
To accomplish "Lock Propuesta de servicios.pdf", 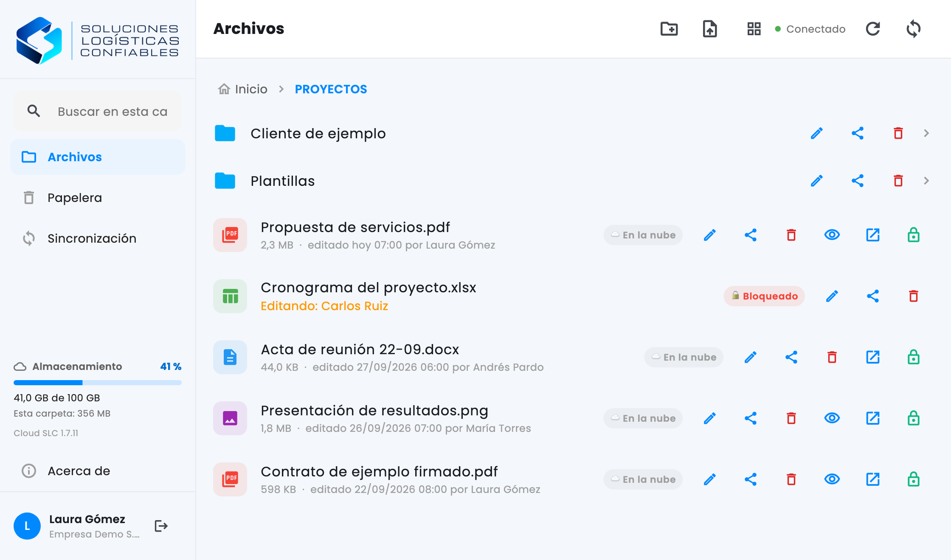I will click(x=914, y=235).
